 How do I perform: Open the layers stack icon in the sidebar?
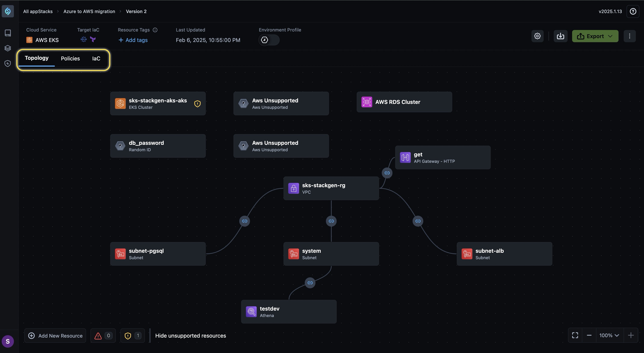click(8, 48)
